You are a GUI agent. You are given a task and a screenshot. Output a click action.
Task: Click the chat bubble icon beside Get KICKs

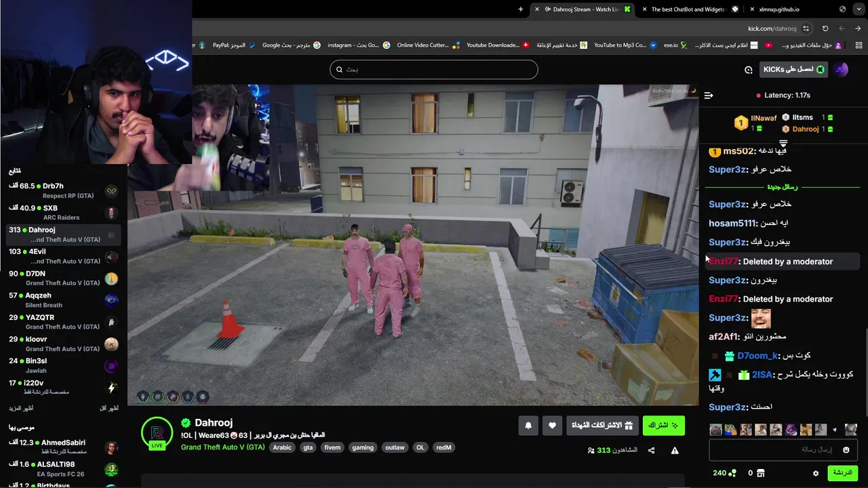click(748, 69)
